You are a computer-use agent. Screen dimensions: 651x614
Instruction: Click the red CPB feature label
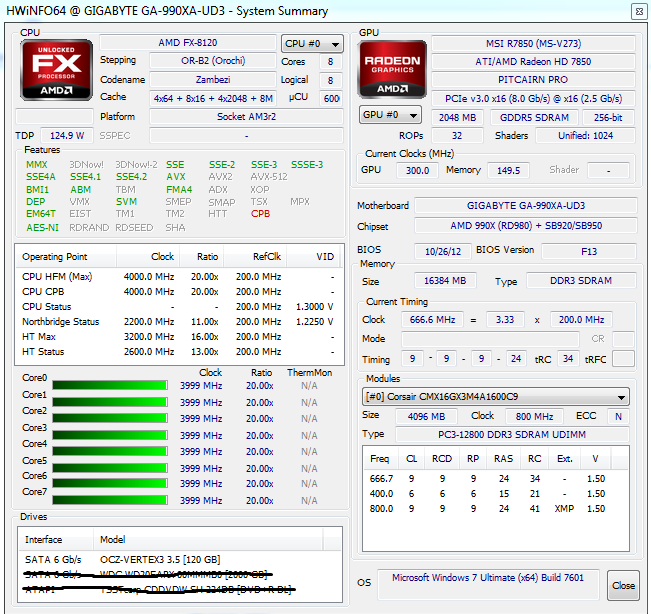click(260, 213)
